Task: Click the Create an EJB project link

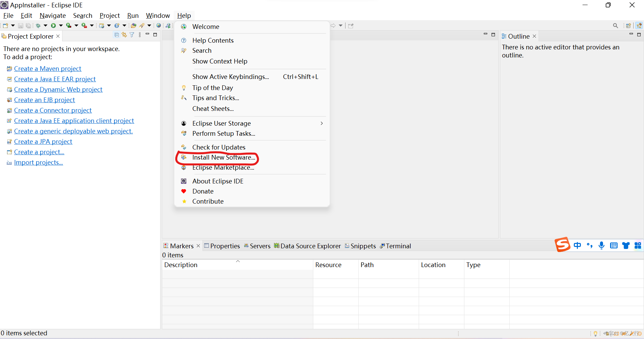Action: coord(44,100)
